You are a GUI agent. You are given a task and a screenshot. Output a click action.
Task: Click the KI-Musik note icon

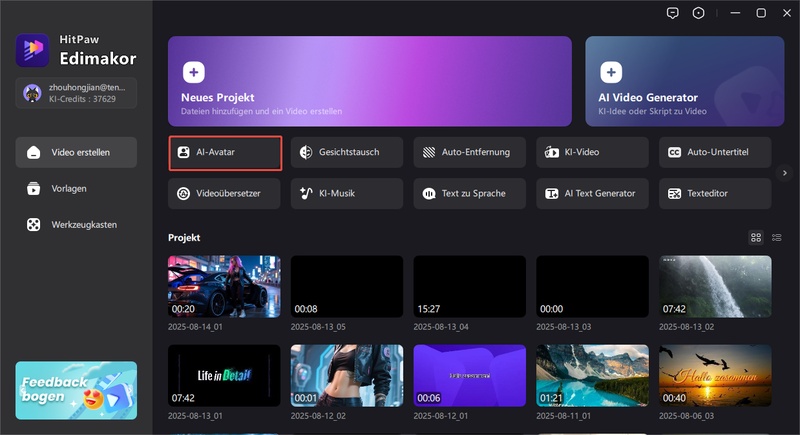[x=306, y=193]
